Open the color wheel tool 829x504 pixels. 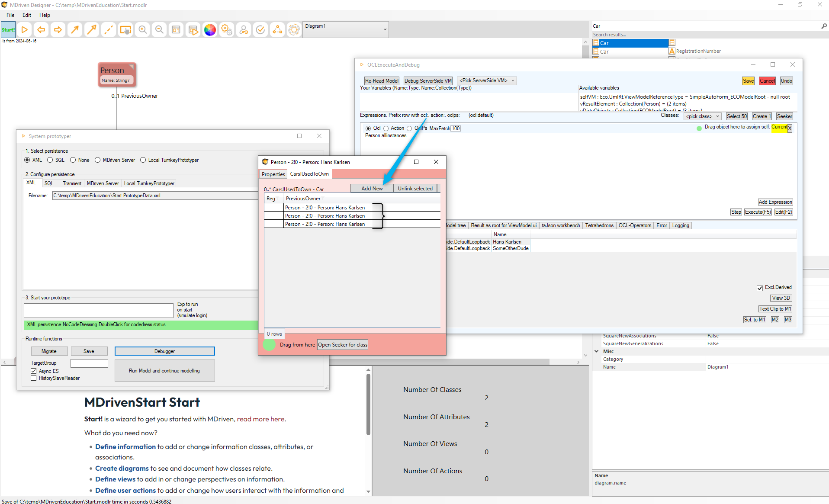coord(210,30)
